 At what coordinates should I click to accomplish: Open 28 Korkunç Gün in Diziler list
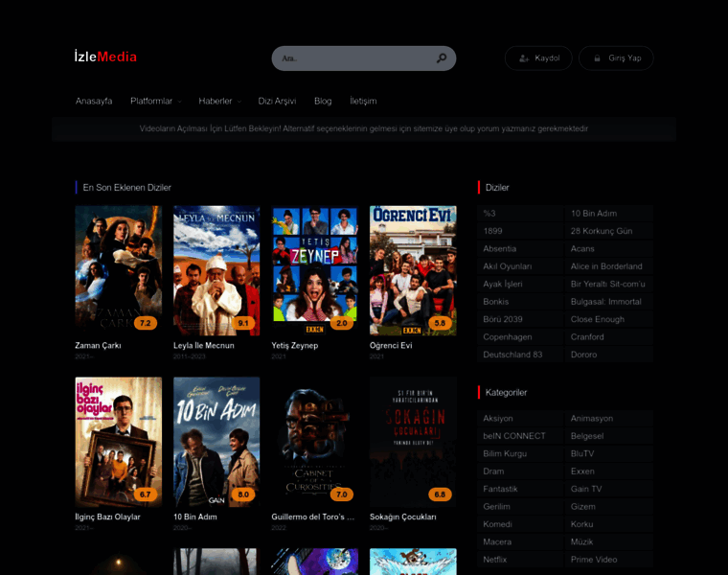click(609, 231)
